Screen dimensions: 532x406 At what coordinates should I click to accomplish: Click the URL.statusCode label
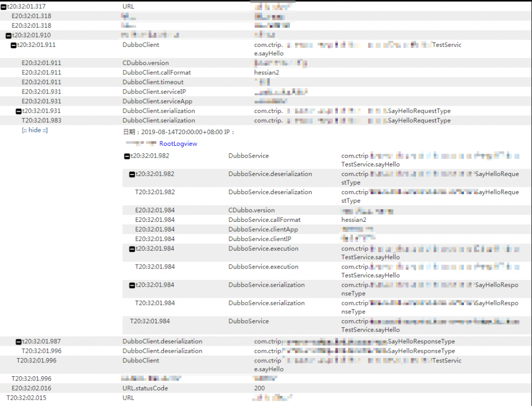[x=145, y=388]
